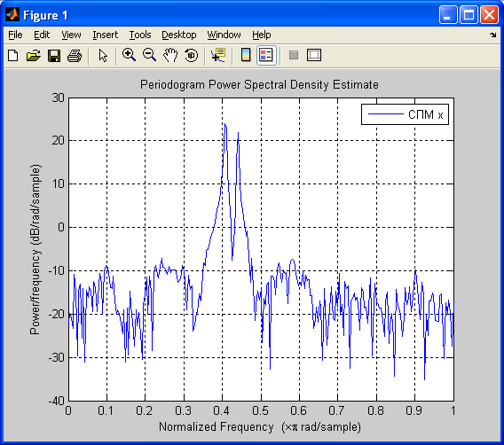Viewport: 504px width, 445px height.
Task: Expand the Desktop menu
Action: pos(178,35)
